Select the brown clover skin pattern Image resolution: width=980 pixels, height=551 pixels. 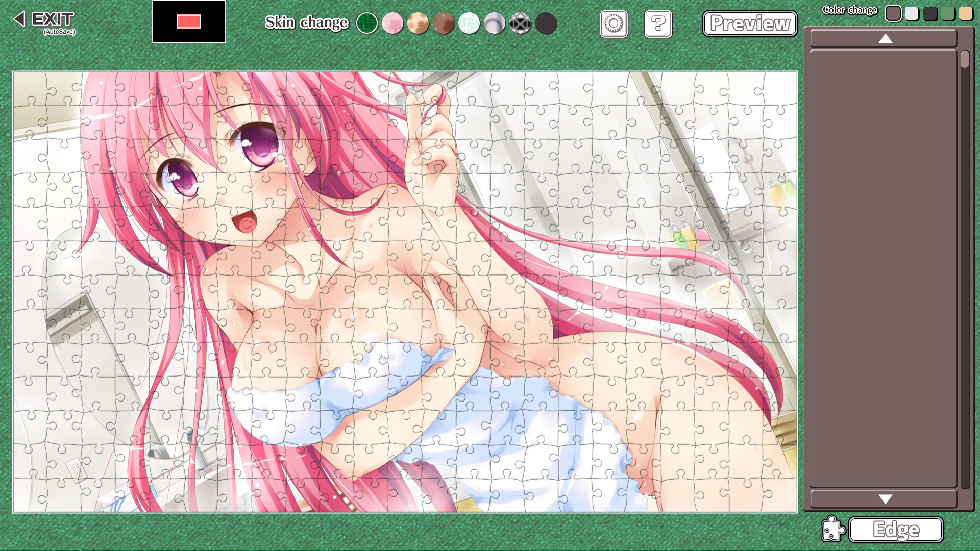coord(444,23)
